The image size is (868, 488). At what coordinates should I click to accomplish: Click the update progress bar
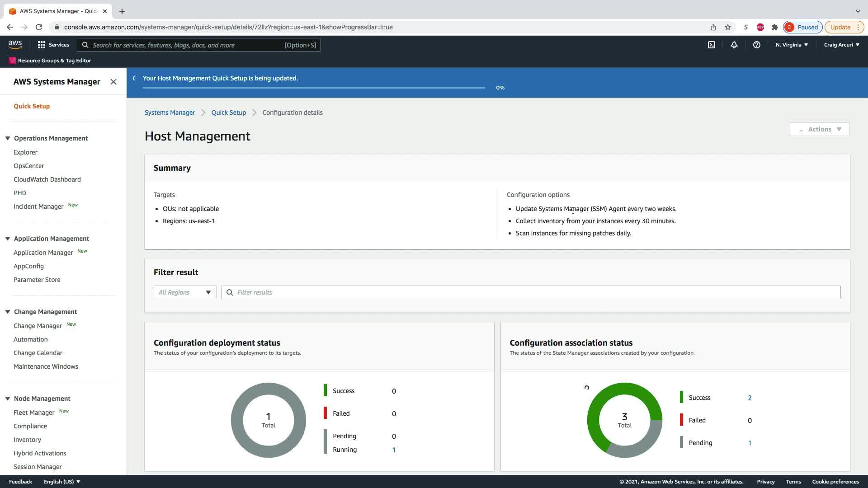[x=314, y=88]
